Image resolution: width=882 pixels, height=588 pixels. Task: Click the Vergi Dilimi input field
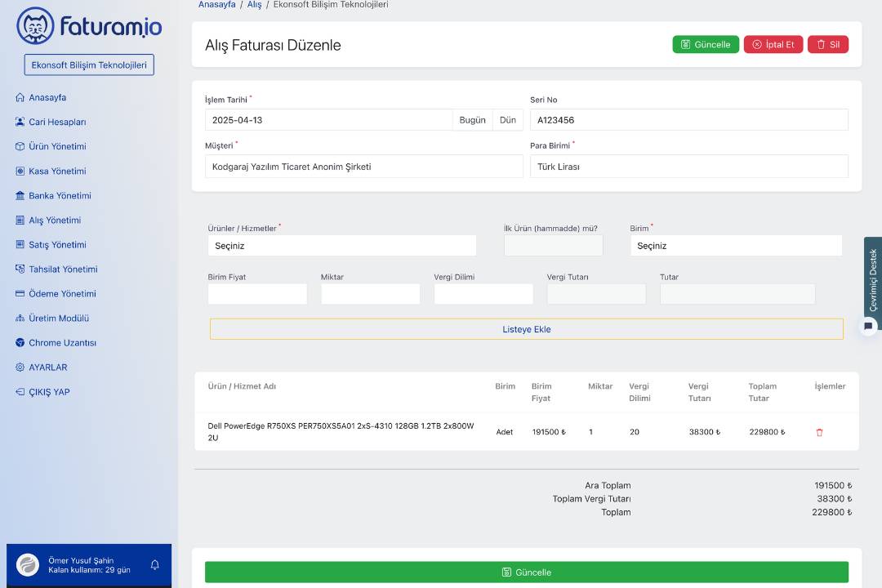pos(483,294)
